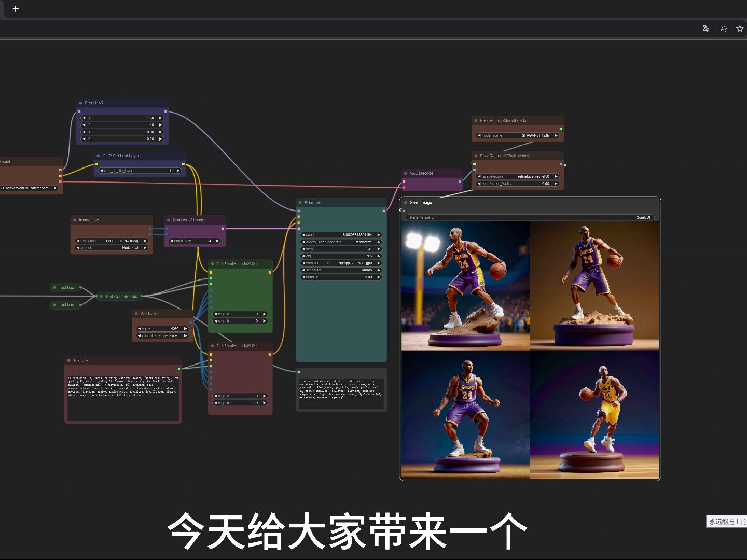Open the sampler_name dpmpp_2m_sde_gpu dropdown

tap(341, 263)
